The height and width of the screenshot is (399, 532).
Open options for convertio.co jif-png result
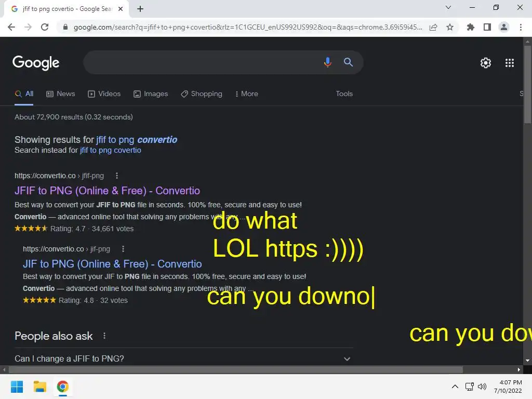tap(123, 249)
